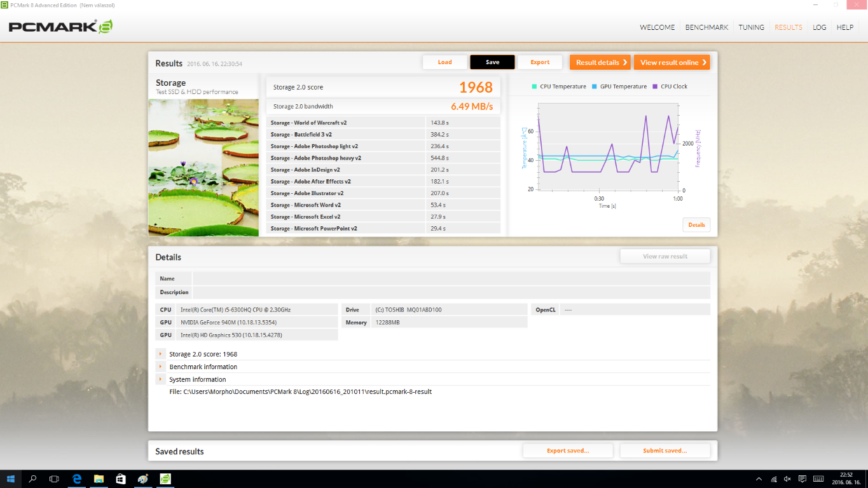The height and width of the screenshot is (488, 868).
Task: Click the NVIDIA GeForce 940M GPU text
Action: click(228, 322)
